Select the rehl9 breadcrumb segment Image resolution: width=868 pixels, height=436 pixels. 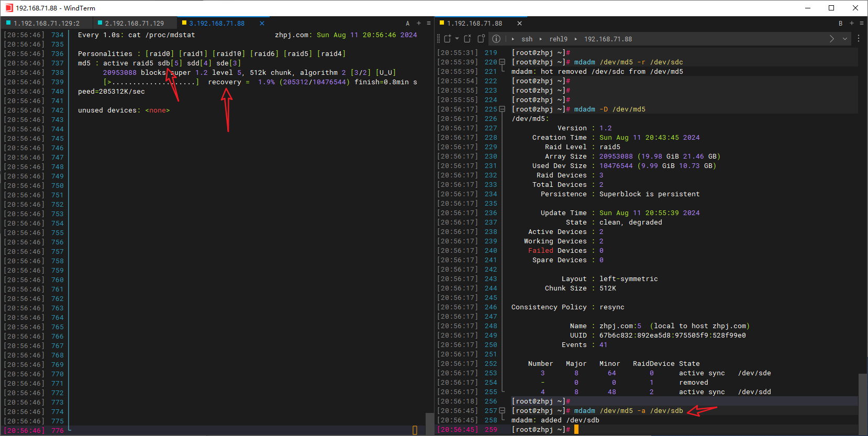558,39
